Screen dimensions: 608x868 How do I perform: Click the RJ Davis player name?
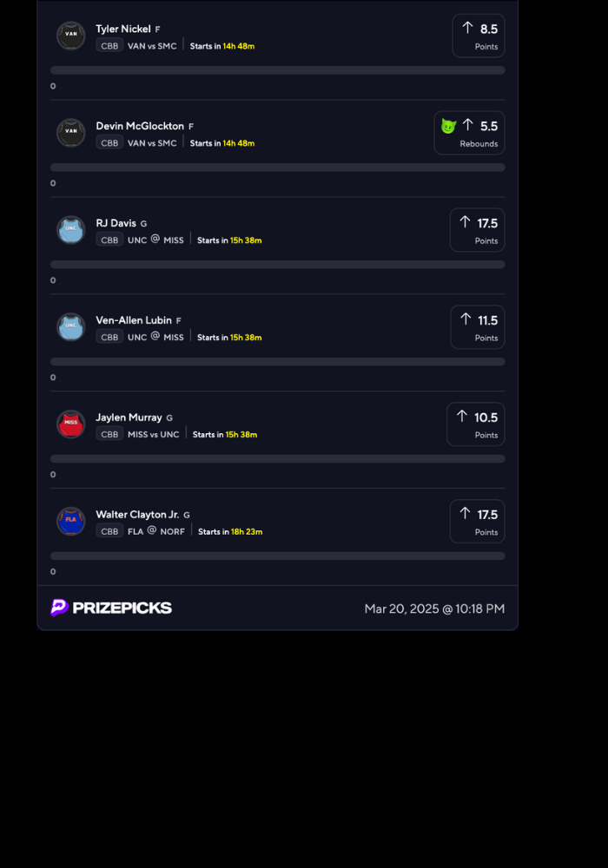pos(116,223)
